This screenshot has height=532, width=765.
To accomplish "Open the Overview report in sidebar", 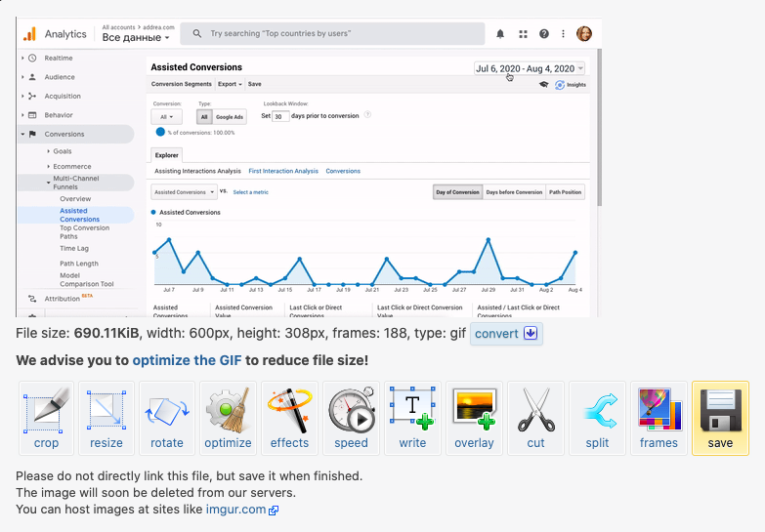I will point(75,199).
